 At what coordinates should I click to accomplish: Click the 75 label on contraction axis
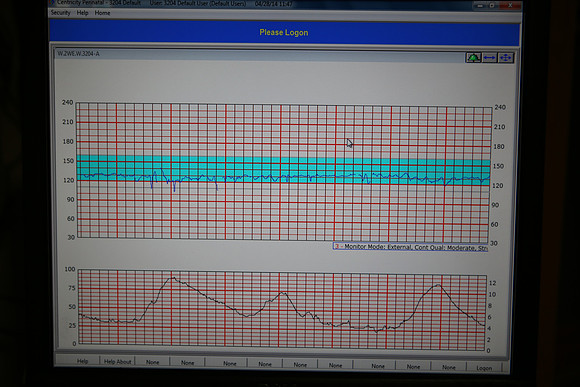point(71,288)
